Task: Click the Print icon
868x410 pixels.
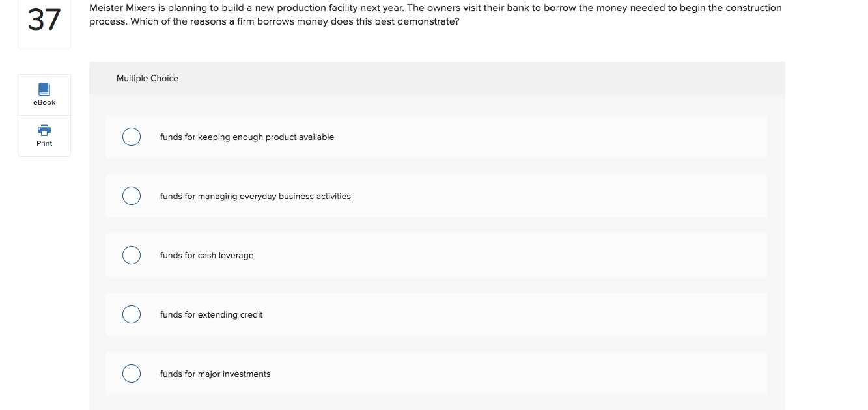Action: click(x=44, y=130)
